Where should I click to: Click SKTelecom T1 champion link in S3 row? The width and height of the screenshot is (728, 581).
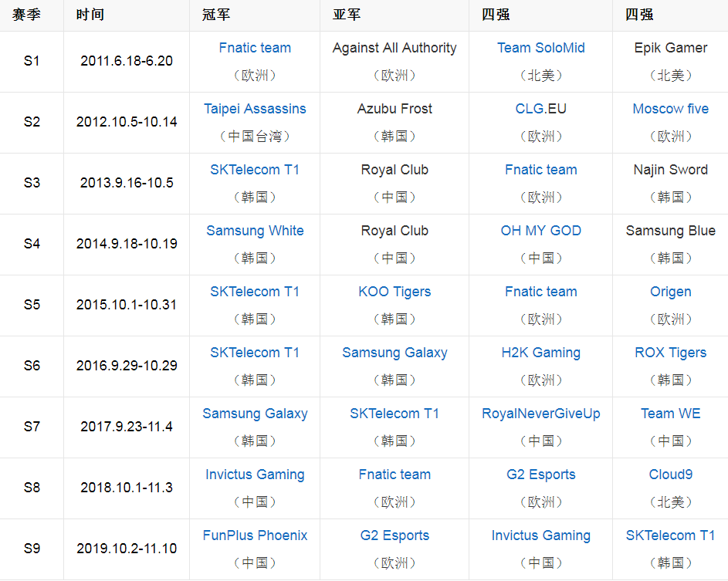tap(255, 170)
